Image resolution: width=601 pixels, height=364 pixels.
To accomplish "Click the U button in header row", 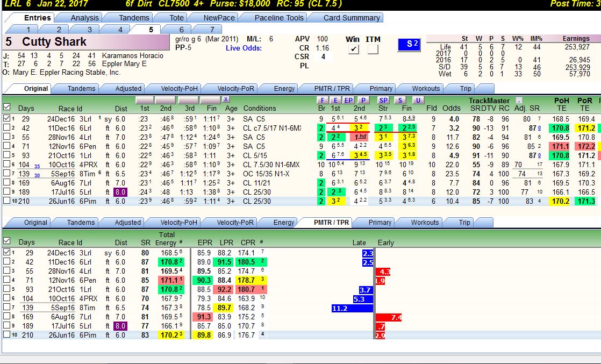I will point(418,100).
